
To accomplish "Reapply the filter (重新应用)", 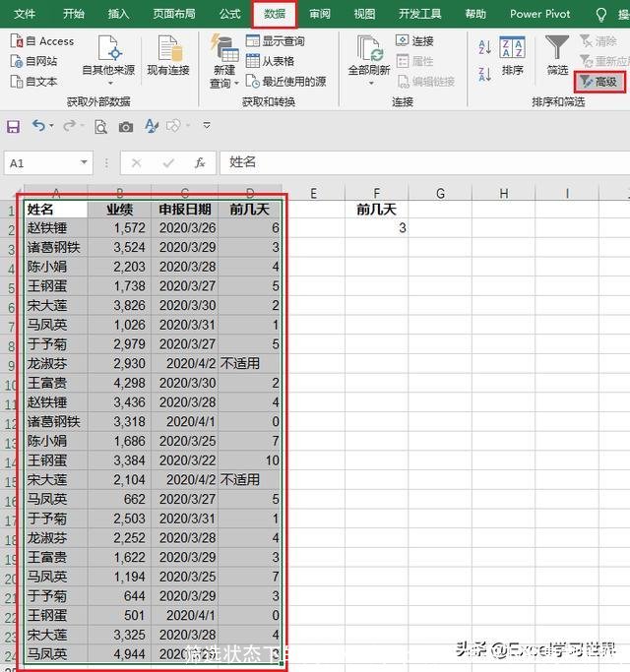I will click(x=604, y=61).
